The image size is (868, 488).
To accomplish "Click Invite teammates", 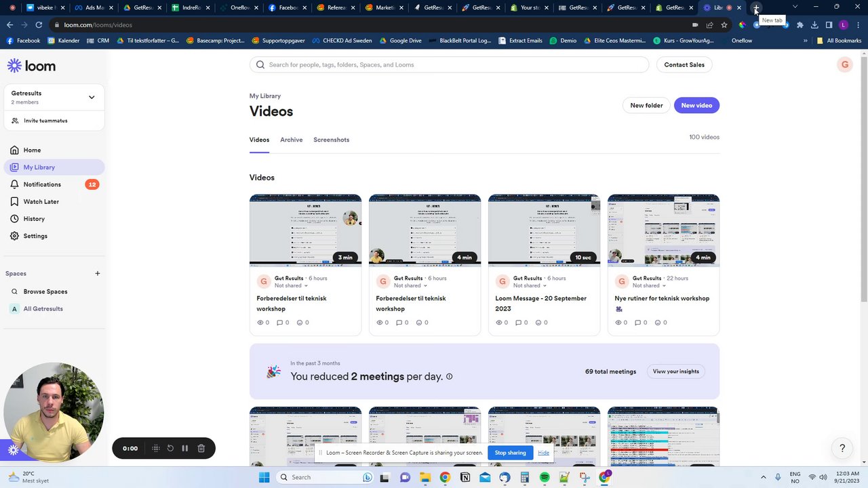I will click(45, 121).
